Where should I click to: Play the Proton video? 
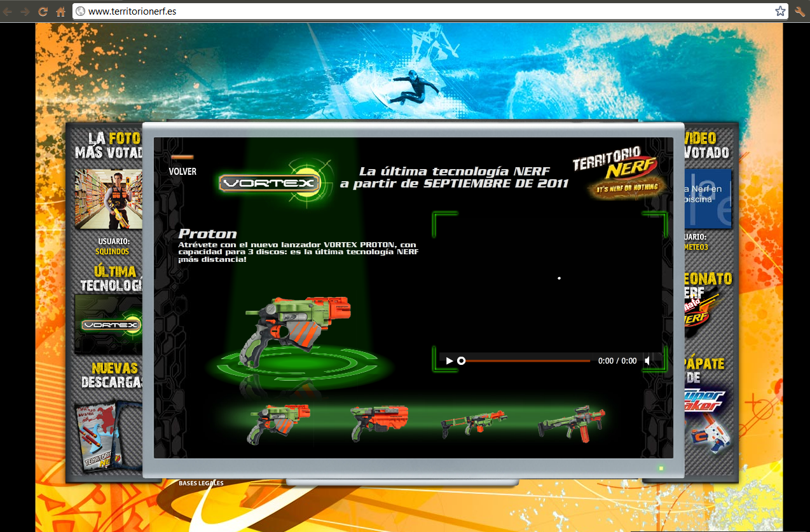tap(450, 360)
